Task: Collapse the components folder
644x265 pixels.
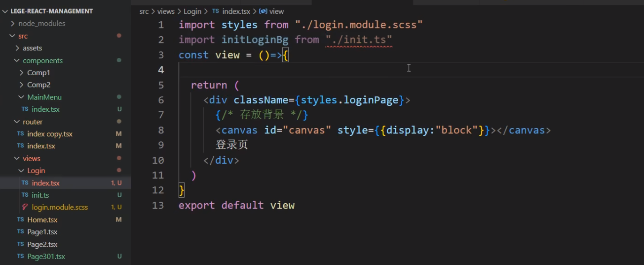Action: pyautogui.click(x=17, y=60)
